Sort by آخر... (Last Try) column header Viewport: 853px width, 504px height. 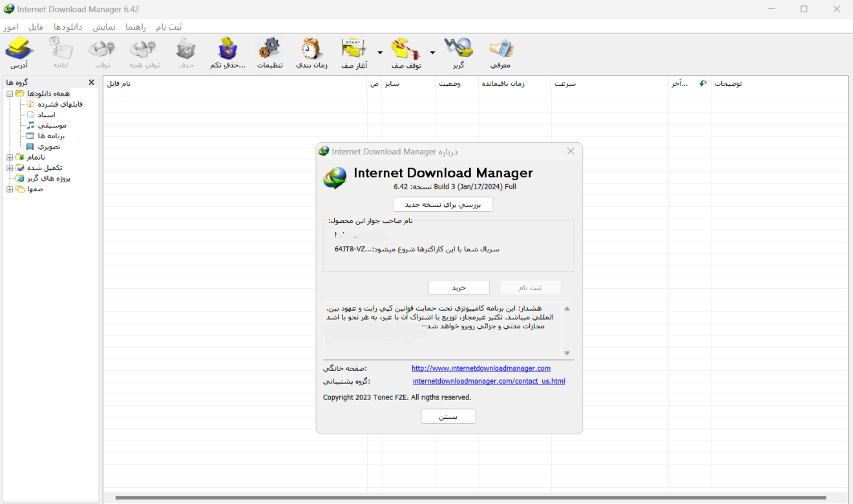pos(690,83)
